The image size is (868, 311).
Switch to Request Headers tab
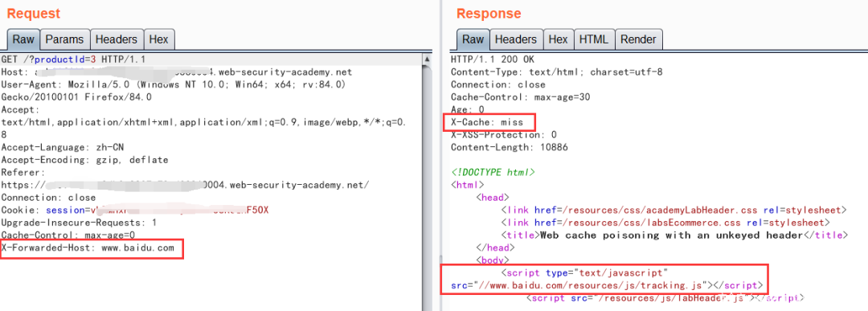pos(117,39)
